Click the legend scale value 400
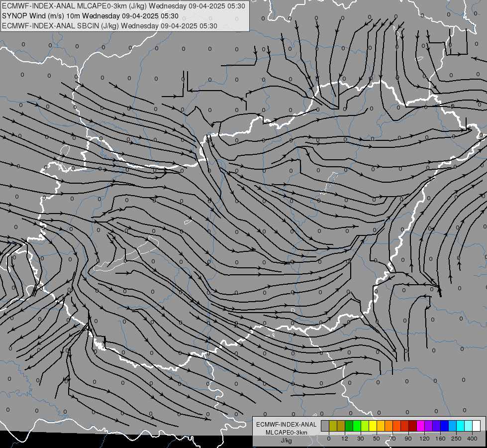 [x=472, y=439]
